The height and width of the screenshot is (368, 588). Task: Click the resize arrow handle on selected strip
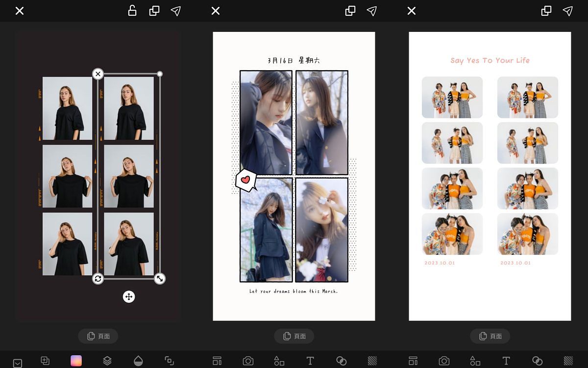[159, 279]
